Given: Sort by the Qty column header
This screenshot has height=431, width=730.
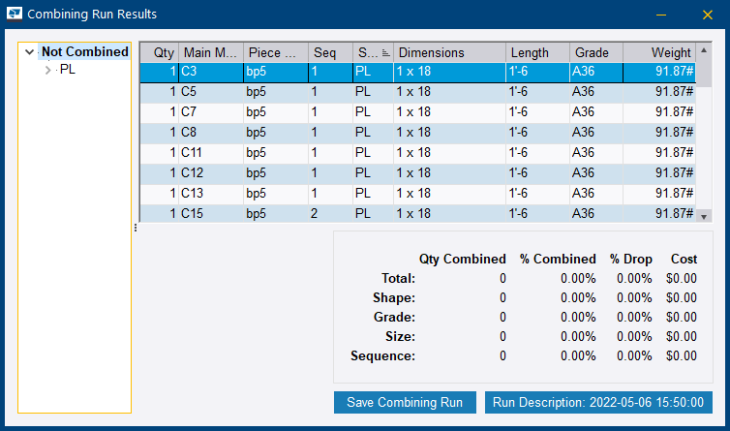Looking at the screenshot, I should (164, 52).
